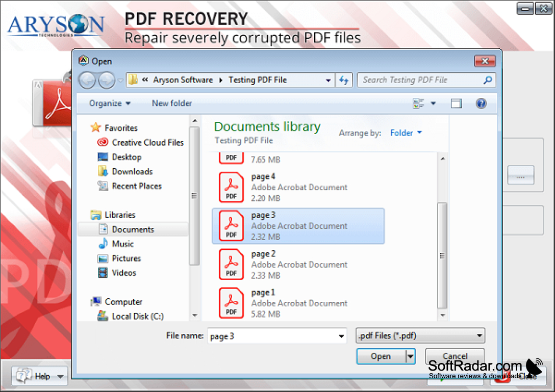Open the Open button's split arrow
The height and width of the screenshot is (392, 555).
(411, 356)
